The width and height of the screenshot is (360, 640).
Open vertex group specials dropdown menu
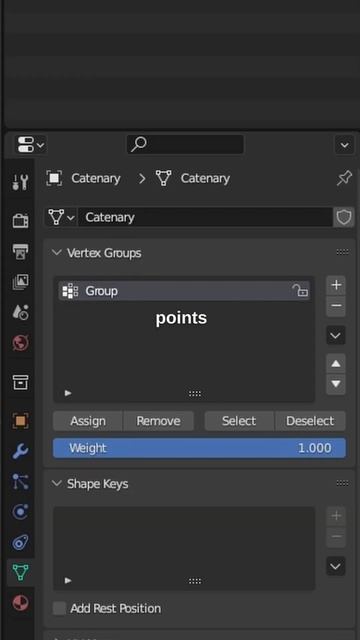(336, 336)
